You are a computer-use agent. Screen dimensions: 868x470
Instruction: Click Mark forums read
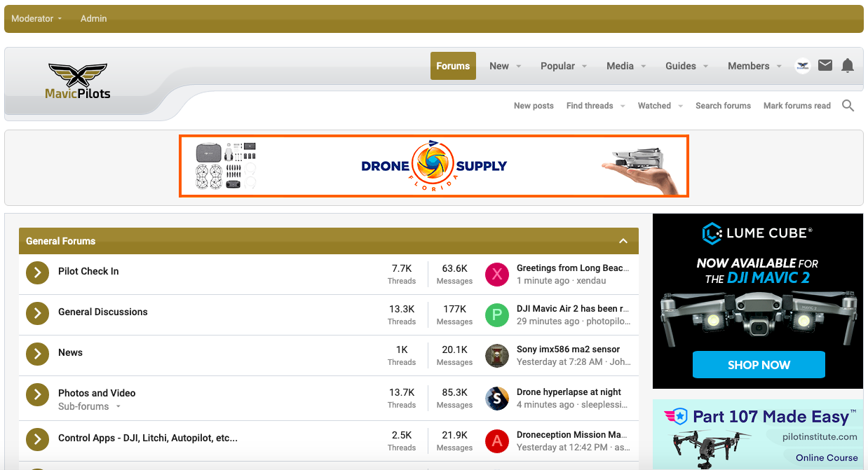[797, 106]
